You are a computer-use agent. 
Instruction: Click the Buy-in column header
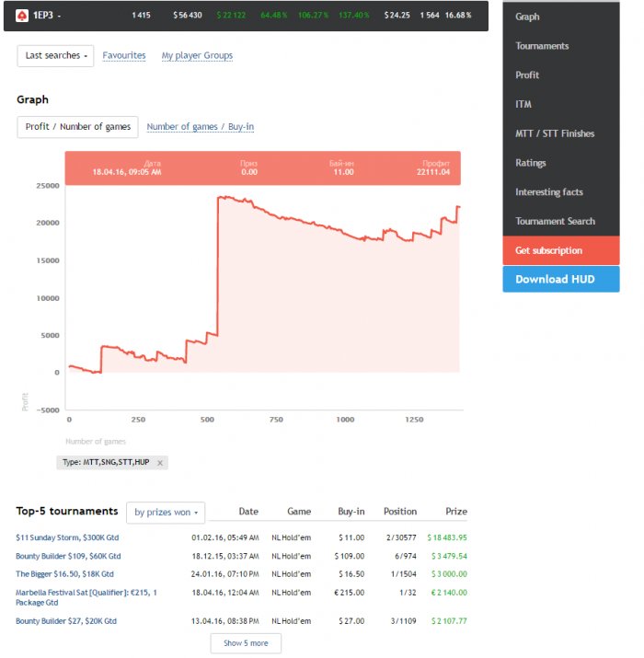351,512
